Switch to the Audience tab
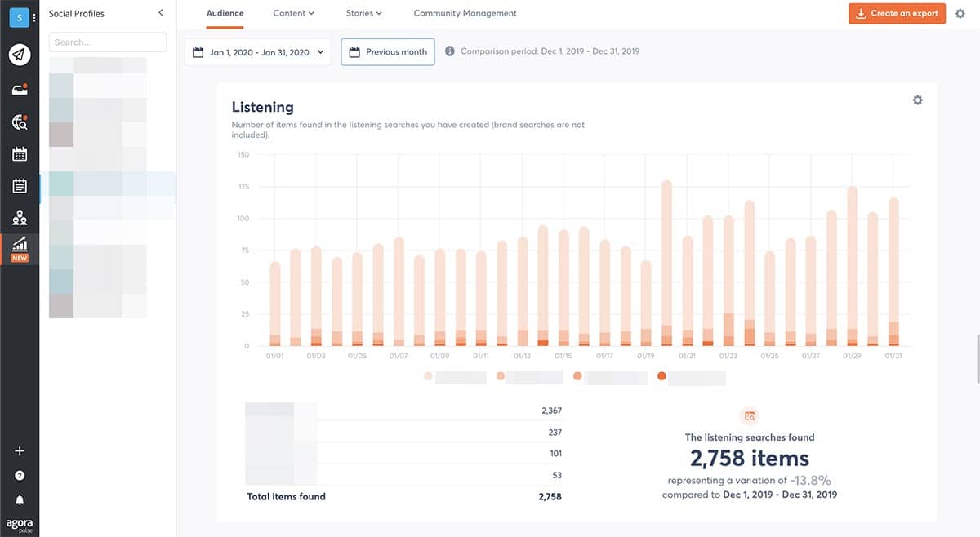Image resolution: width=980 pixels, height=537 pixels. 225,13
